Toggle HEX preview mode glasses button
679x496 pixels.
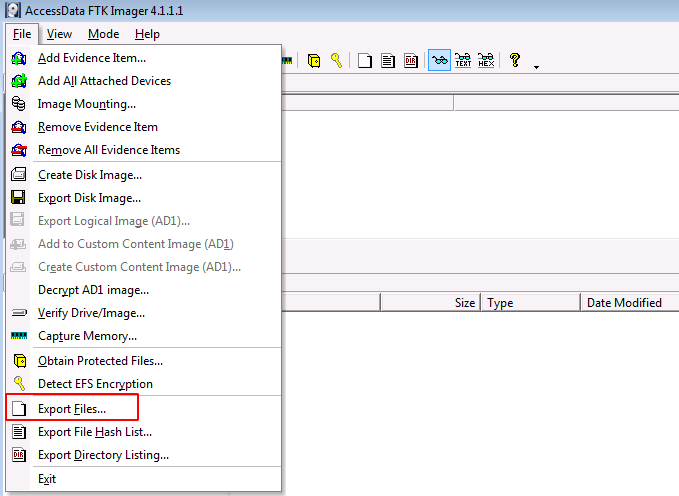click(486, 60)
